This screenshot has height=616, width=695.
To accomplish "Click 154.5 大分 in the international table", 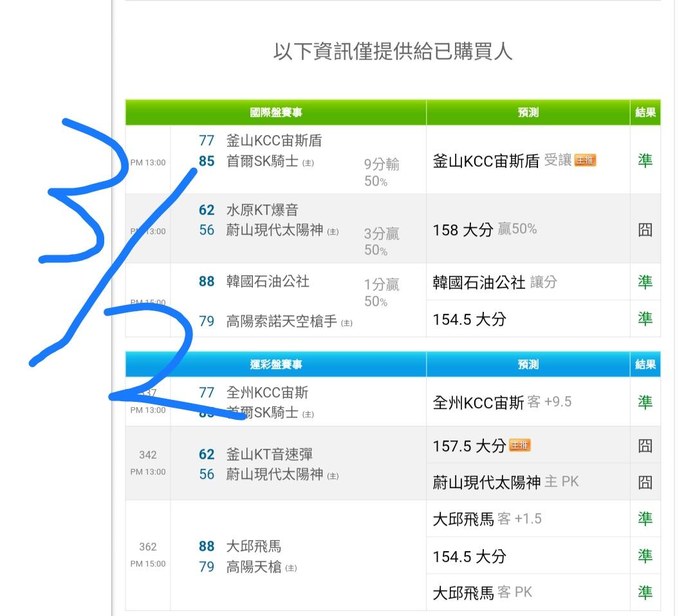I will point(469,320).
